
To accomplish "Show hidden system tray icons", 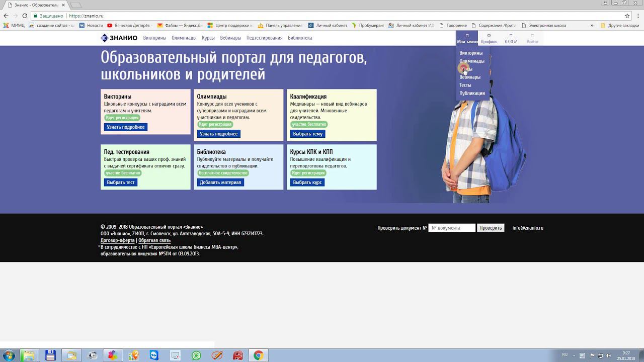I will click(575, 355).
